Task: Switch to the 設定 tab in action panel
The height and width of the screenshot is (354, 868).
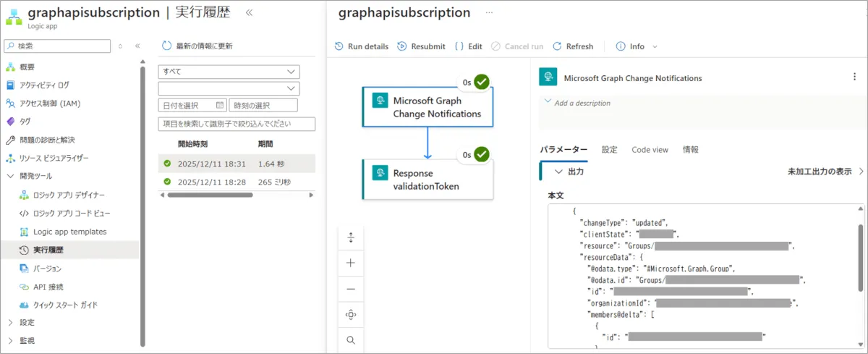Action: coord(610,150)
